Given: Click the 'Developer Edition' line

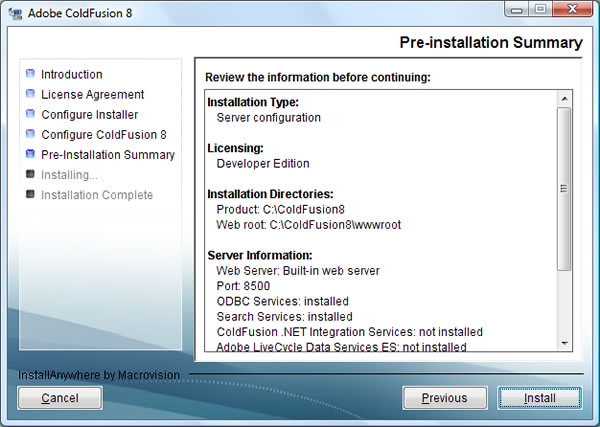Looking at the screenshot, I should coord(263,163).
